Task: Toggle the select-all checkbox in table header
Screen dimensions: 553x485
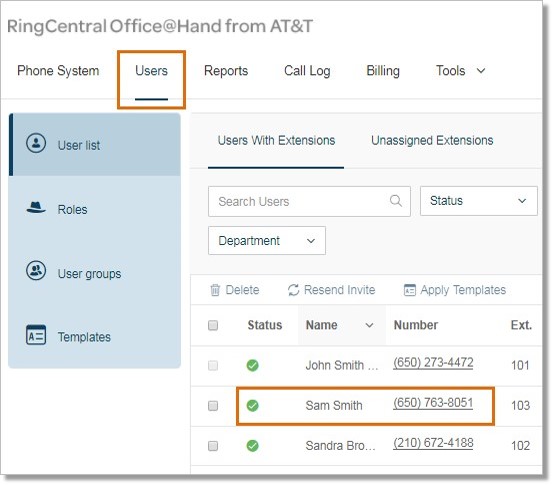Action: click(x=213, y=325)
